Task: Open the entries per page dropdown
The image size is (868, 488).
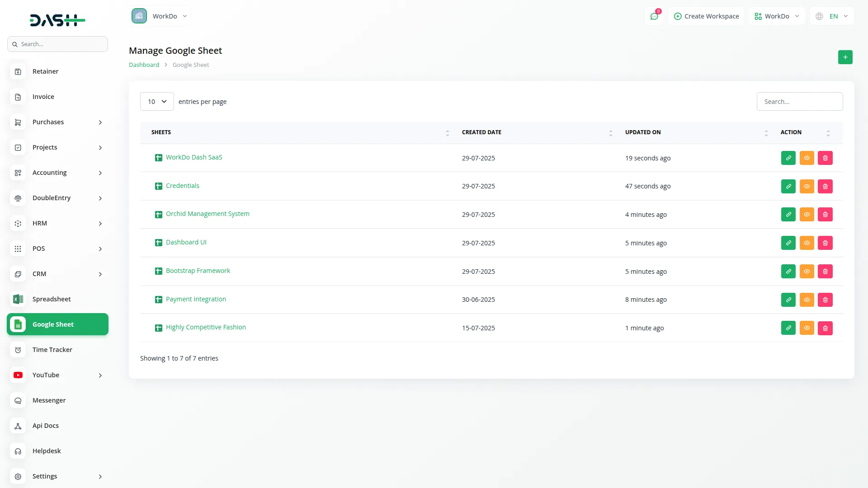Action: [156, 101]
